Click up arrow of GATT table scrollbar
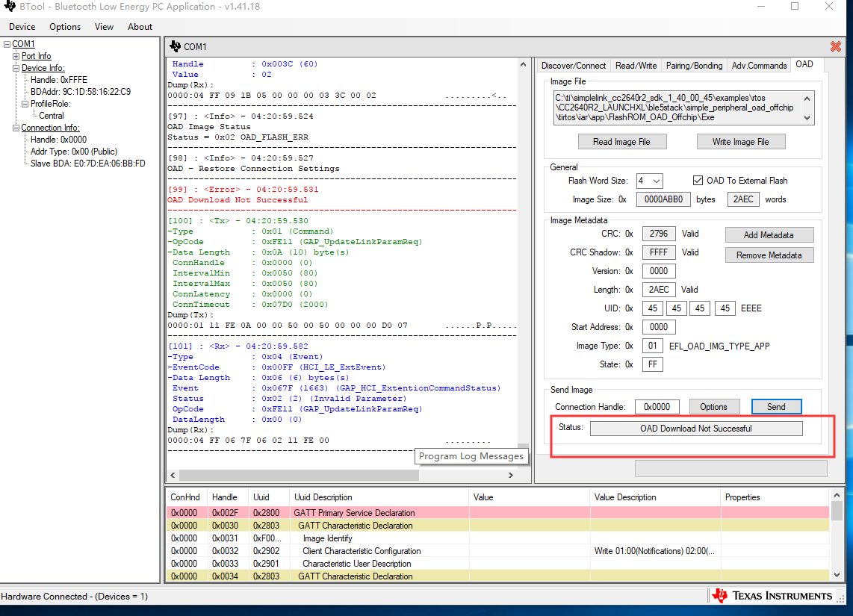The width and height of the screenshot is (853, 616). click(x=837, y=497)
